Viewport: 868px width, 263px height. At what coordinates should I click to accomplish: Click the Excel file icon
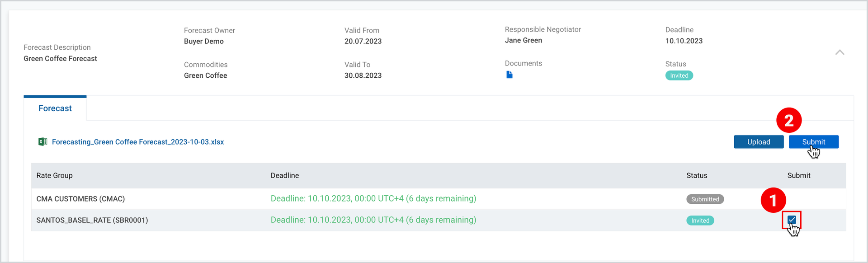[43, 142]
